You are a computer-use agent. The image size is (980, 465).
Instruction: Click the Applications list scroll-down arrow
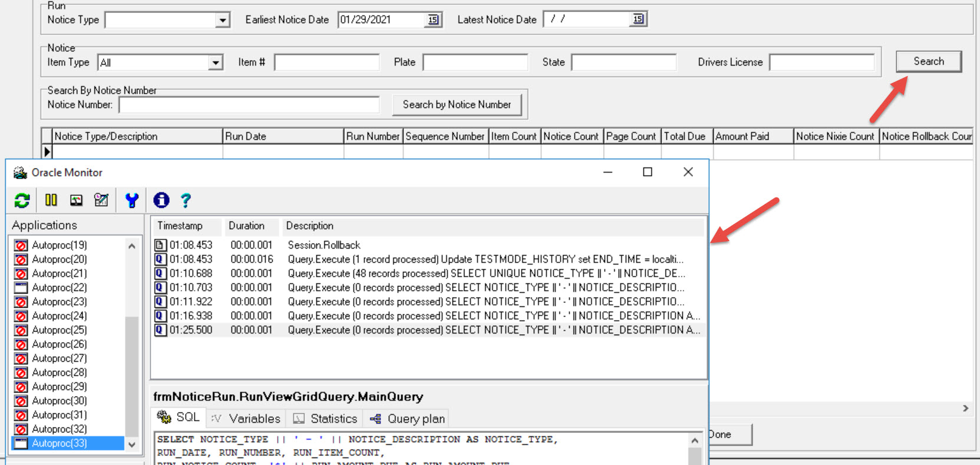132,445
